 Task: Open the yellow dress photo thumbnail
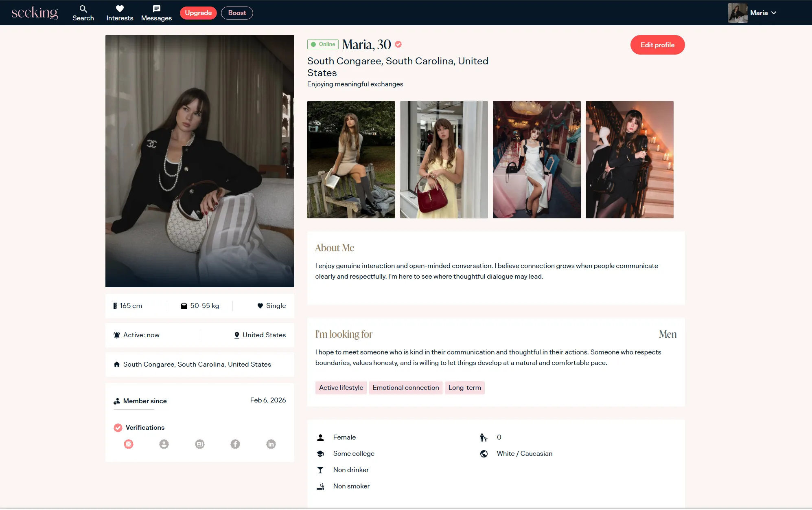pyautogui.click(x=444, y=160)
